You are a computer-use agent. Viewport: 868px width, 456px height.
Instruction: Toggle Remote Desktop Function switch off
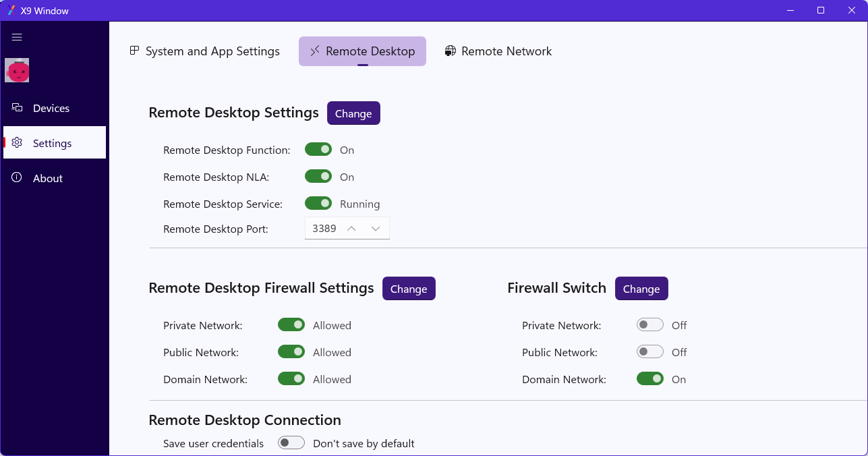pyautogui.click(x=318, y=150)
